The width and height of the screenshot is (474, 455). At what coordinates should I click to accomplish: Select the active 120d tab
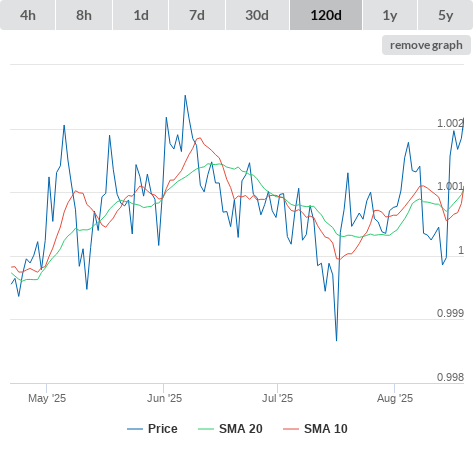(326, 15)
